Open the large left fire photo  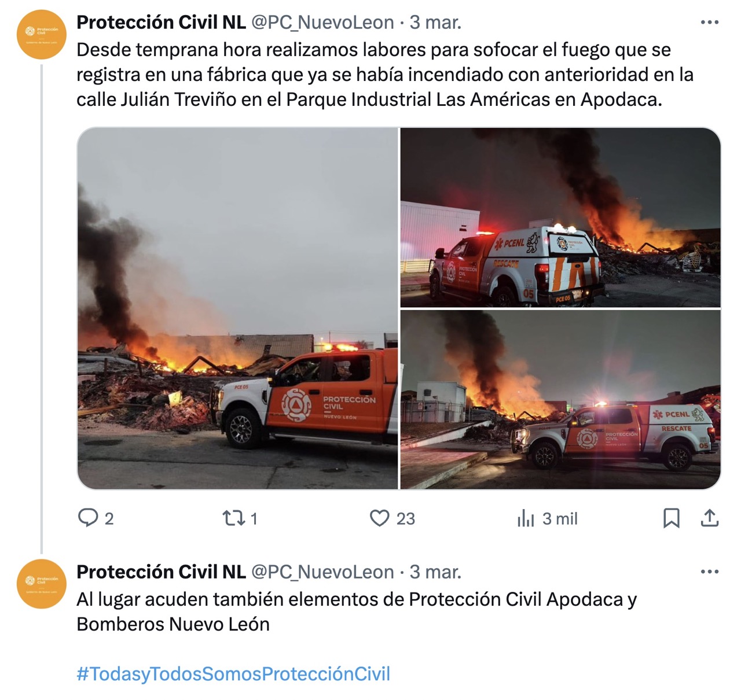click(x=237, y=308)
